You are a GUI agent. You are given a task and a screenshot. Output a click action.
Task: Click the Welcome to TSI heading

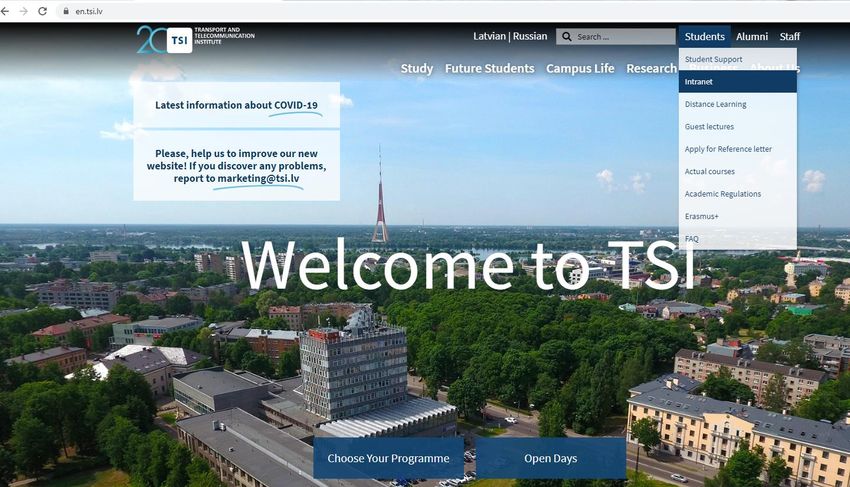click(x=468, y=264)
